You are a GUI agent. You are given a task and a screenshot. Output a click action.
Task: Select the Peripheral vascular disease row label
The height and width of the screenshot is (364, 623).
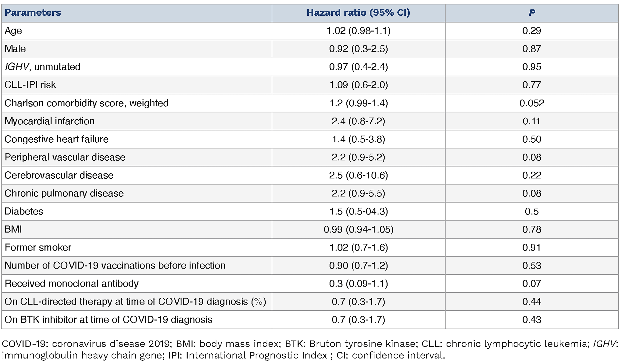pos(65,157)
